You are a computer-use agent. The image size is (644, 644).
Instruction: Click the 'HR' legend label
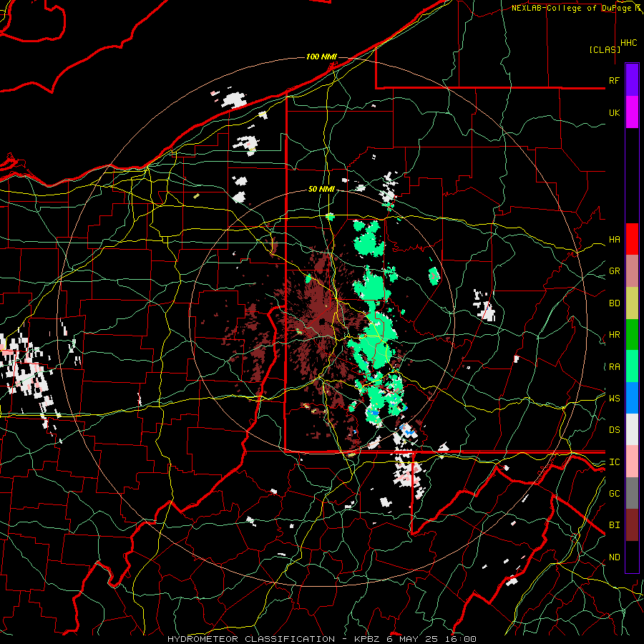614,335
